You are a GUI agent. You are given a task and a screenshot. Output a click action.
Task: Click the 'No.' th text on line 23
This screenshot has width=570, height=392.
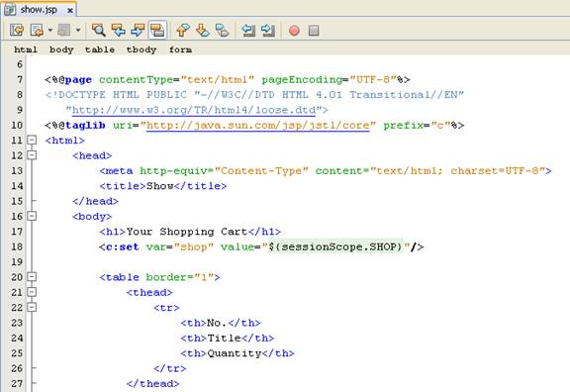(217, 323)
